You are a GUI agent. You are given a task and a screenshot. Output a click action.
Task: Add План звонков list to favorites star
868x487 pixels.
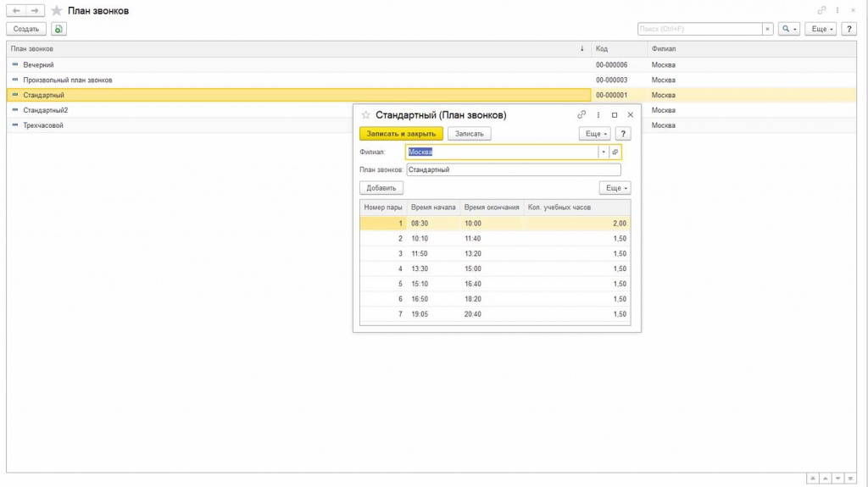coord(57,10)
